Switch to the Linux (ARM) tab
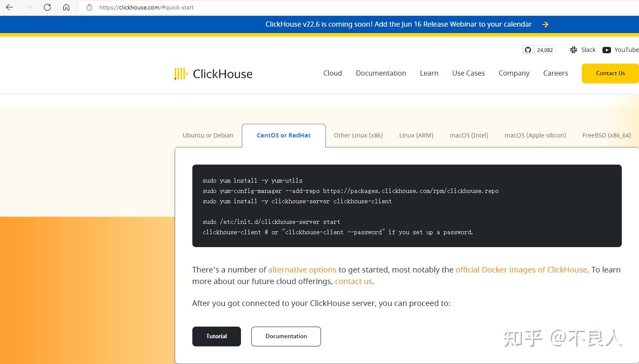Viewport: 639px width, 364px height. click(x=416, y=135)
